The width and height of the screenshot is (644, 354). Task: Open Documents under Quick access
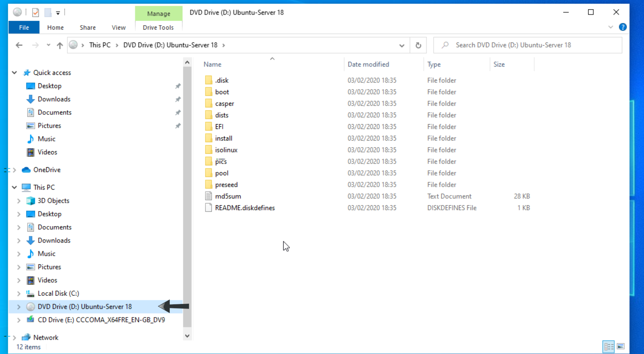(54, 112)
